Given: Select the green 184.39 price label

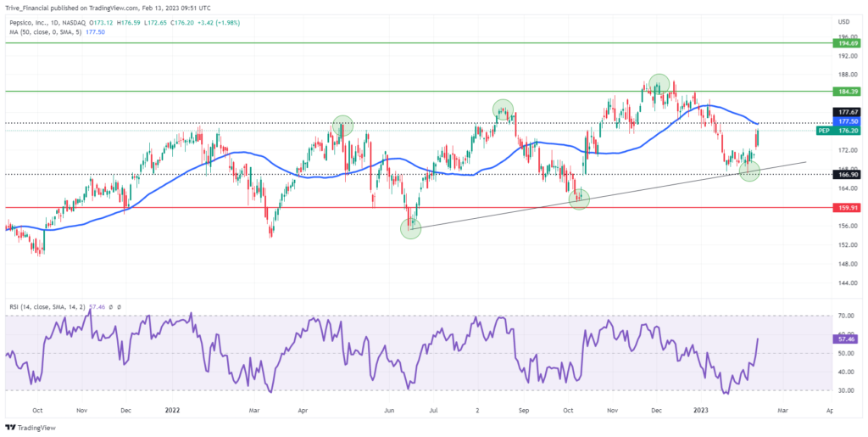Looking at the screenshot, I should [845, 91].
